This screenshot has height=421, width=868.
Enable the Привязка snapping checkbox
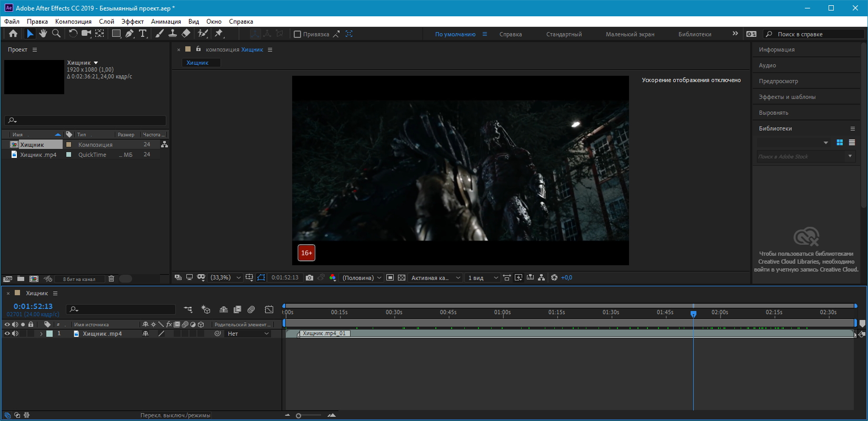297,34
